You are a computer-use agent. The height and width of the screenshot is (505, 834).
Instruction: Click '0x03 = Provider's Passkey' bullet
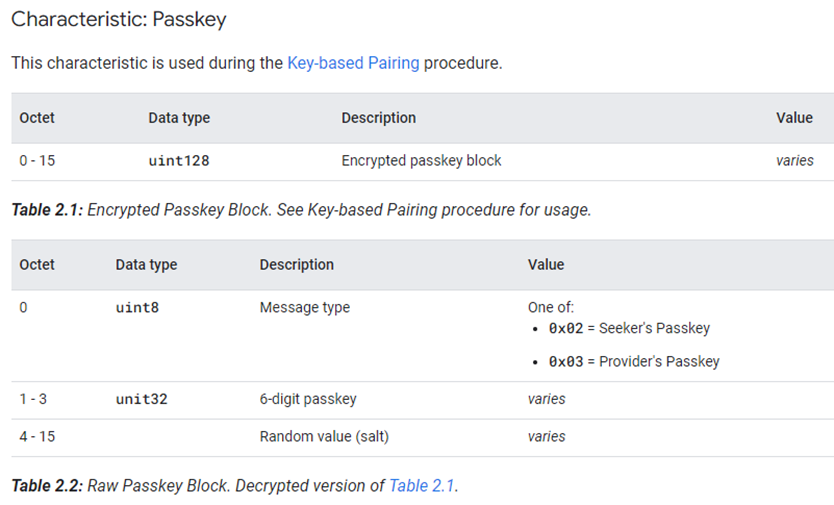coord(634,362)
